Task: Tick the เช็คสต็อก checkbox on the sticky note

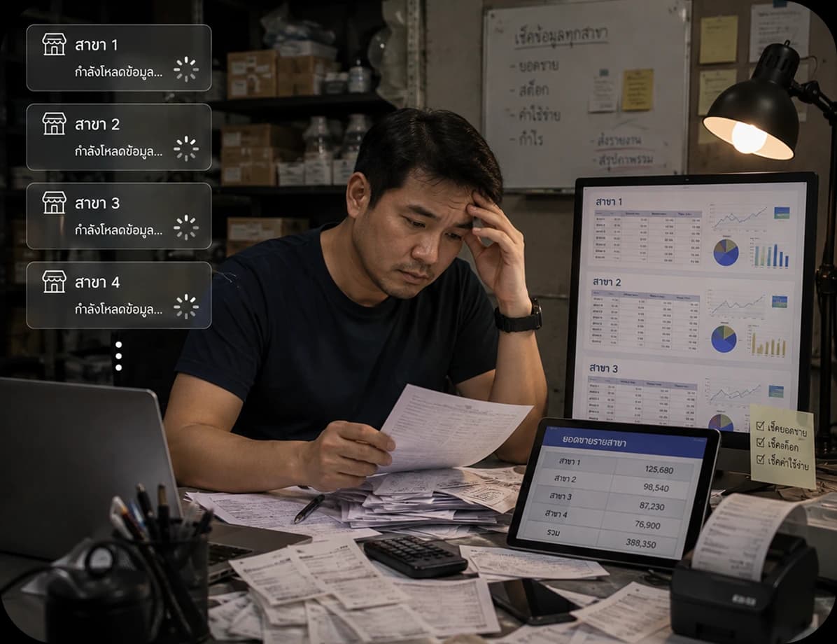Action: 761,442
